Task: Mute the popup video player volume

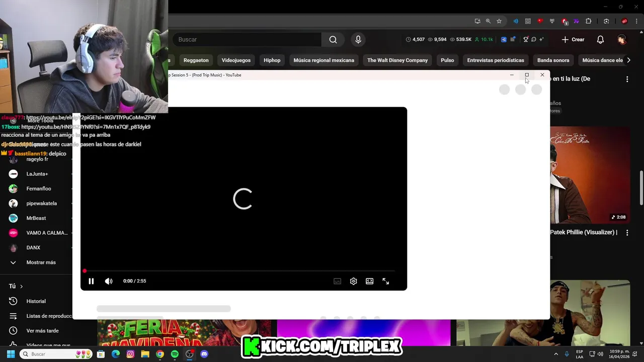Action: click(109, 281)
